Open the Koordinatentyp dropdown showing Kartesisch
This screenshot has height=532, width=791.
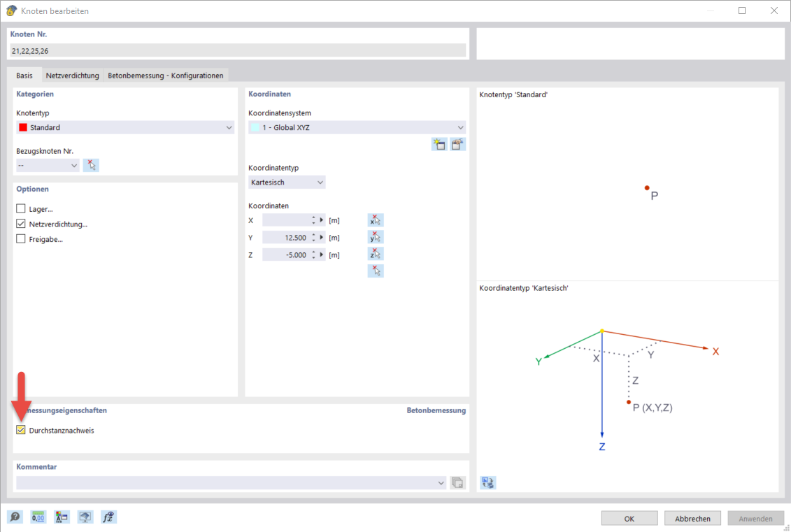(320, 182)
